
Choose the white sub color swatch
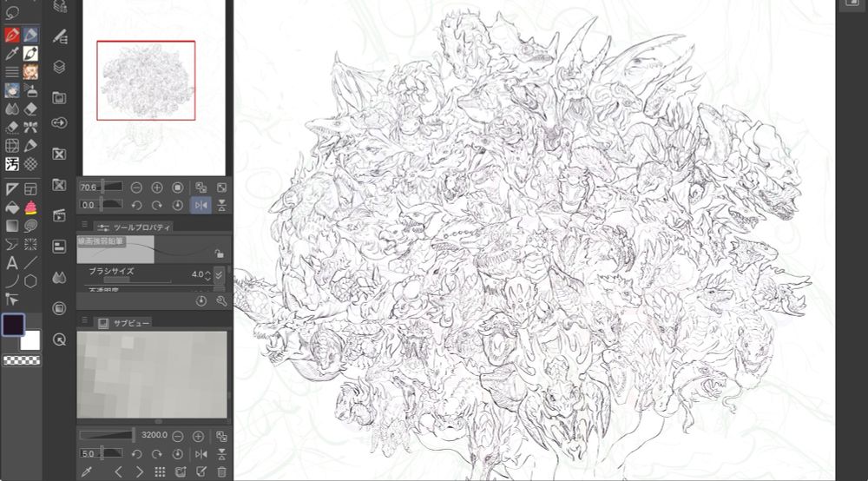(30, 341)
